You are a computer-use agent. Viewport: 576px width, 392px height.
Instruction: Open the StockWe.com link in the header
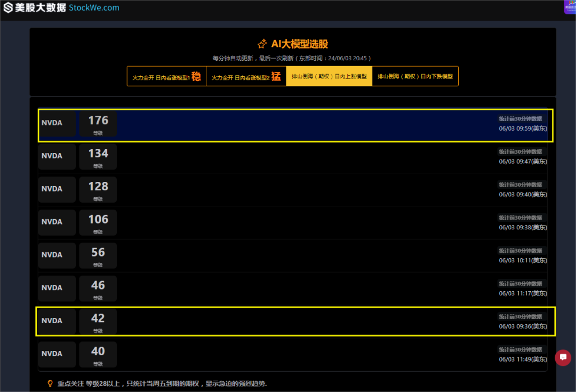coord(94,7)
